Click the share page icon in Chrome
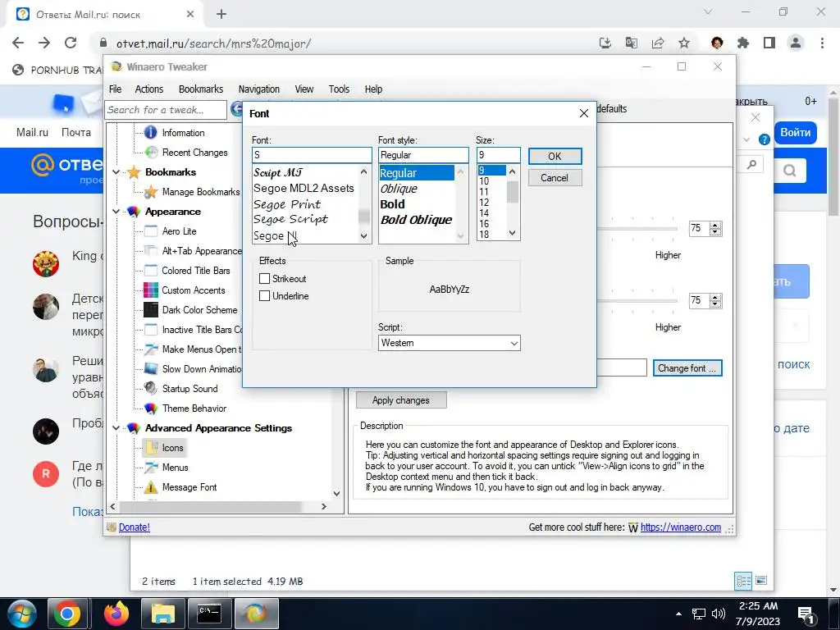The image size is (840, 630). point(658,43)
